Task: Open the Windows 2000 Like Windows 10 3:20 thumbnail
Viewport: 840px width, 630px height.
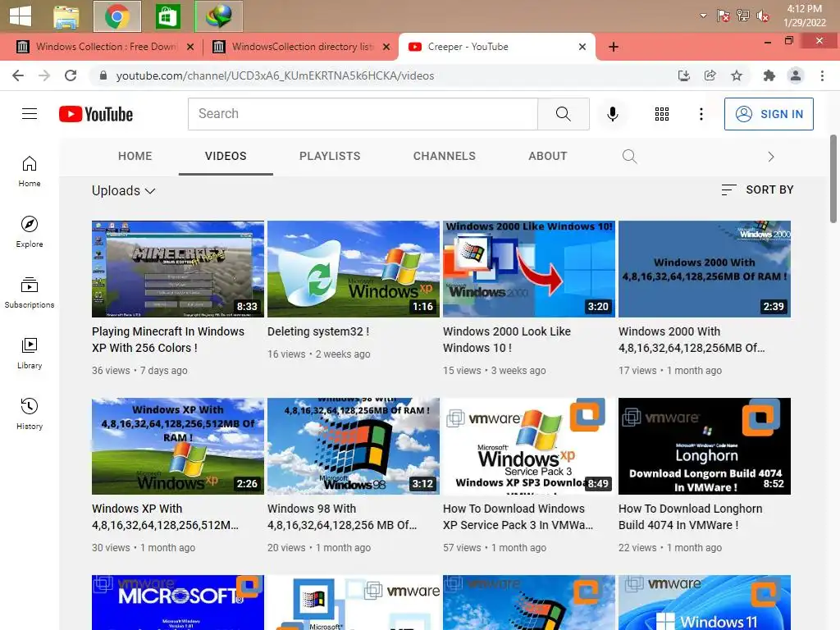Action: tap(529, 269)
